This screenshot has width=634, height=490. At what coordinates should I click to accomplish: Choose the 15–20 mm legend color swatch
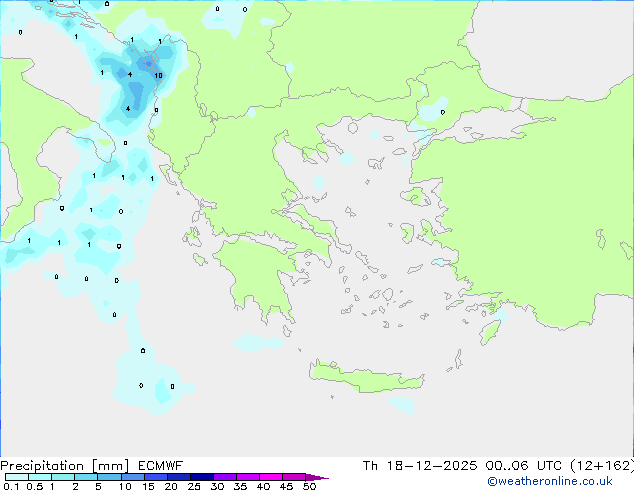pyautogui.click(x=155, y=477)
